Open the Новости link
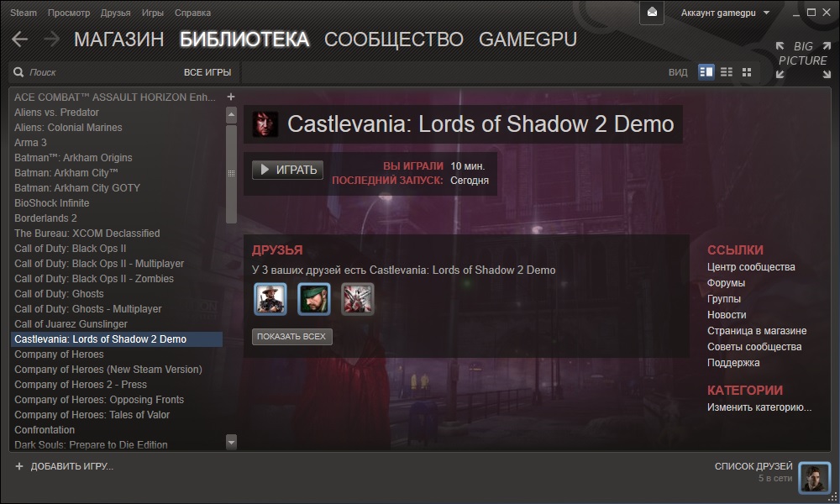 pyautogui.click(x=727, y=315)
